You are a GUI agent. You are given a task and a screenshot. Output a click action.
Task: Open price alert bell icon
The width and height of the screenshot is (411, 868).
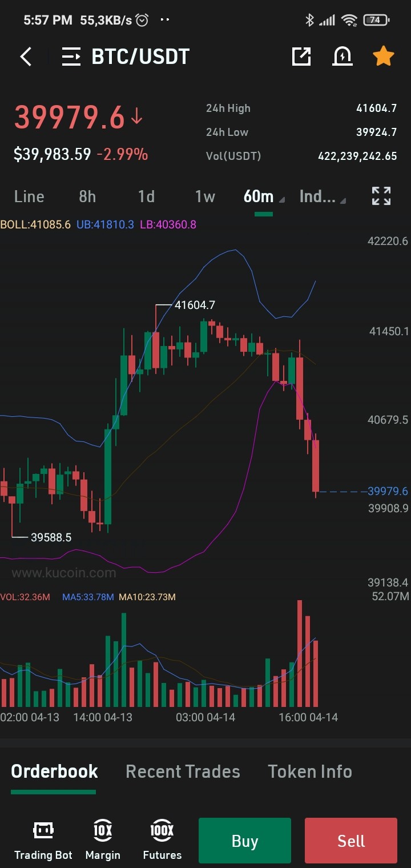click(x=342, y=56)
